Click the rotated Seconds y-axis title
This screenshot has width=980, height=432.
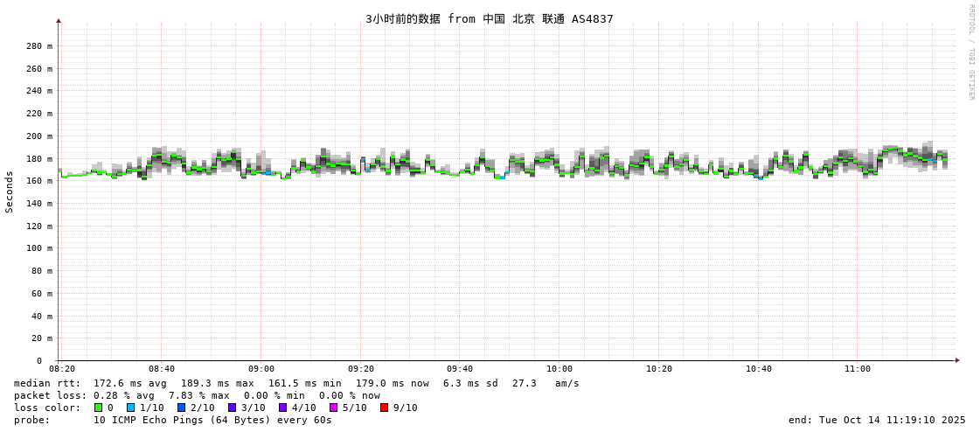(10, 192)
